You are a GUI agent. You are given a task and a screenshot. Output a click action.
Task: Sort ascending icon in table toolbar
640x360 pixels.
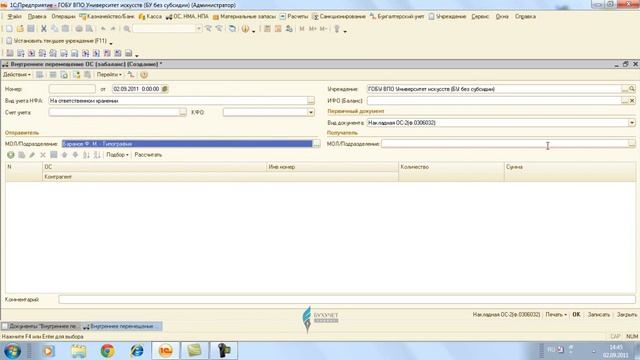point(86,155)
